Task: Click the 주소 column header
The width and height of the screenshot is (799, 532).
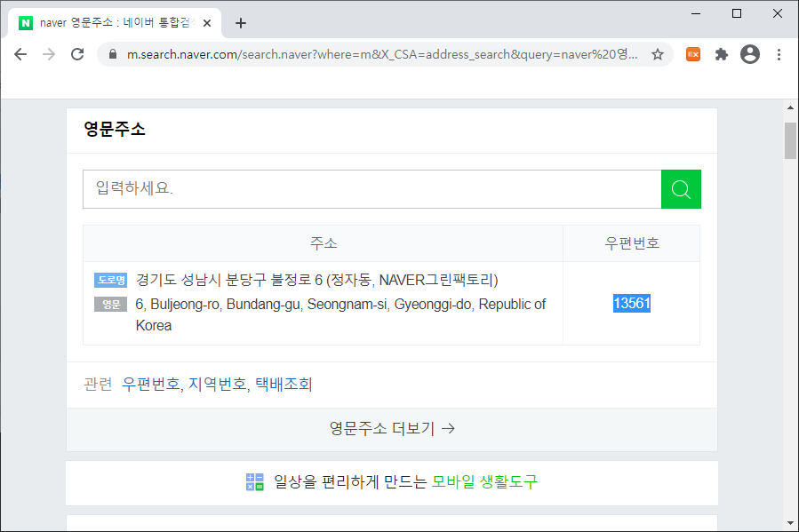Action: [324, 243]
